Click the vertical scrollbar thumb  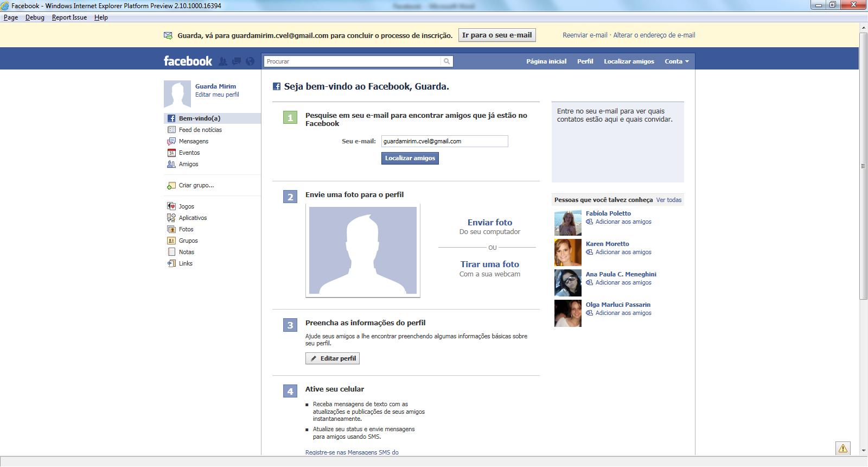point(863,166)
